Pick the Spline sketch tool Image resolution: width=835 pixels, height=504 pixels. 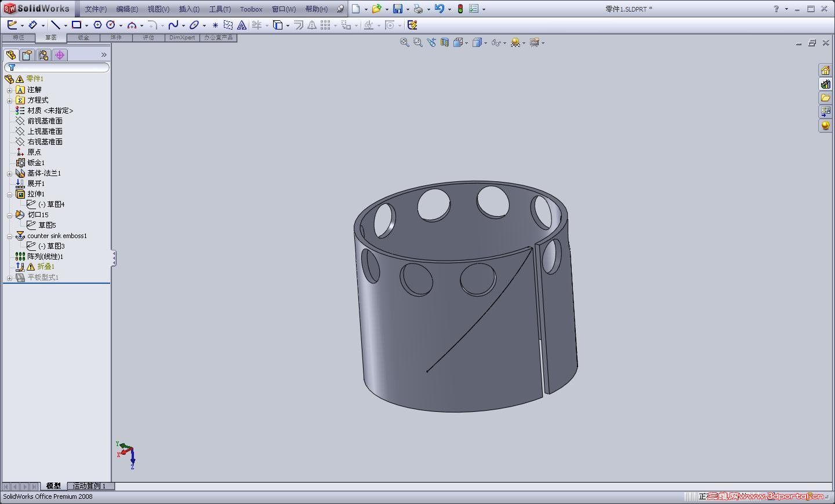[173, 25]
